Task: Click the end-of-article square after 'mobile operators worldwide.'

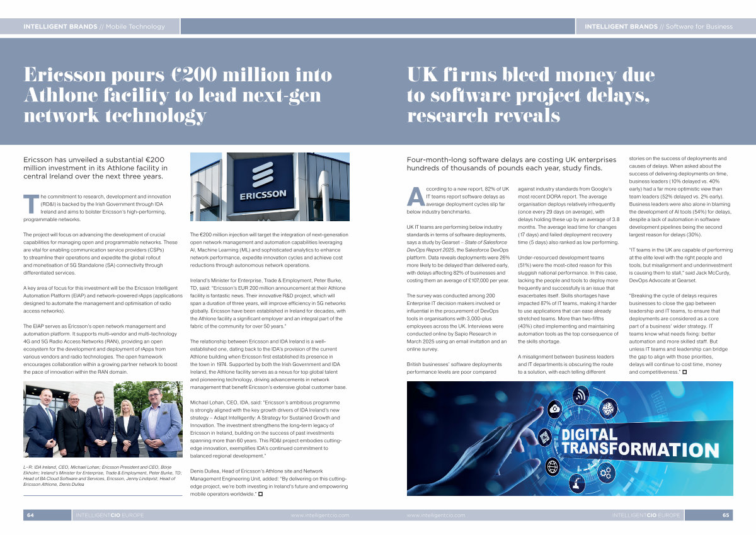Action: point(260,494)
